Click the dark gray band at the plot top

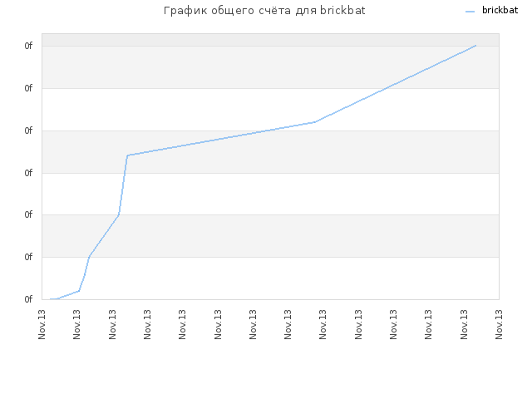click(x=270, y=40)
